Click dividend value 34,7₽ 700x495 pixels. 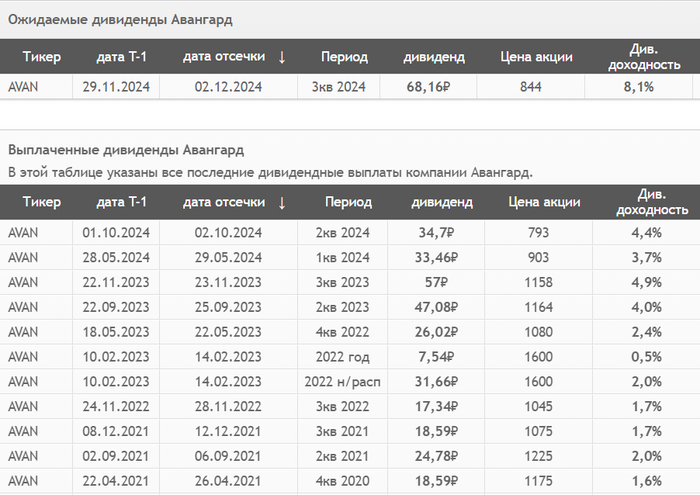(x=436, y=233)
